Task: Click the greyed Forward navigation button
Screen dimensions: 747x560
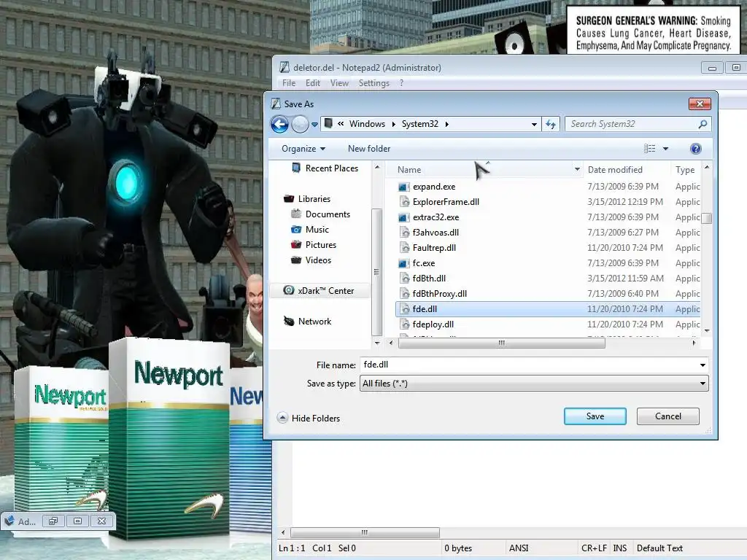Action: pos(300,124)
